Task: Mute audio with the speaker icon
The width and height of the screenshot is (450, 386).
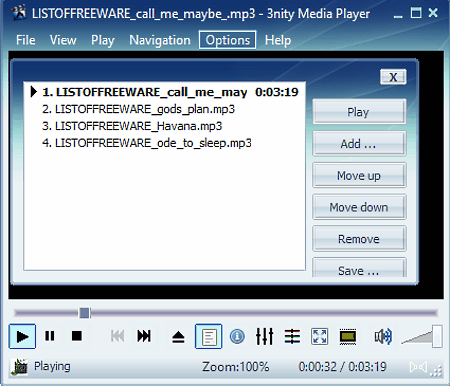Action: 383,336
